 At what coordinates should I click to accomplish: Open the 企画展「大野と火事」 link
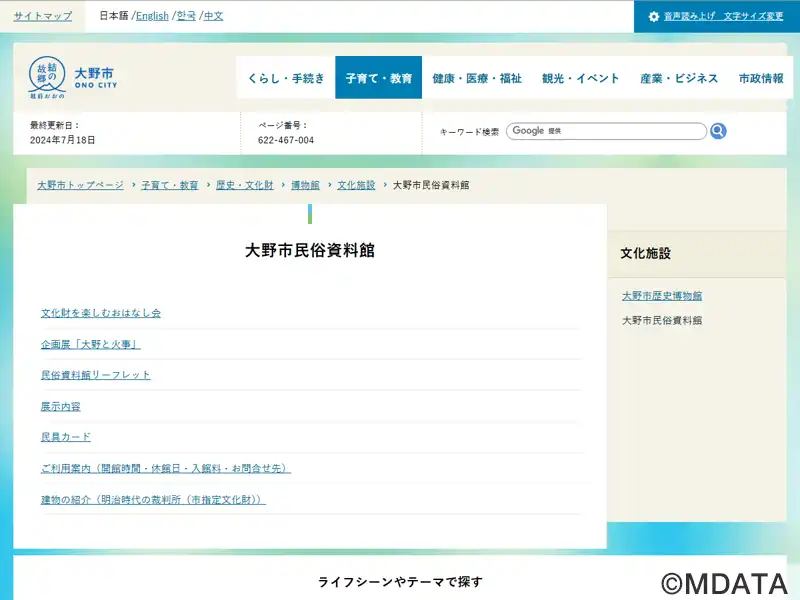pyautogui.click(x=91, y=344)
